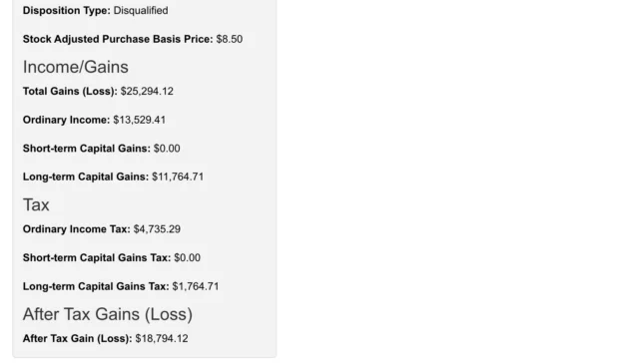Click the Short-term Capital Gains label
629x364 pixels.
tap(87, 149)
